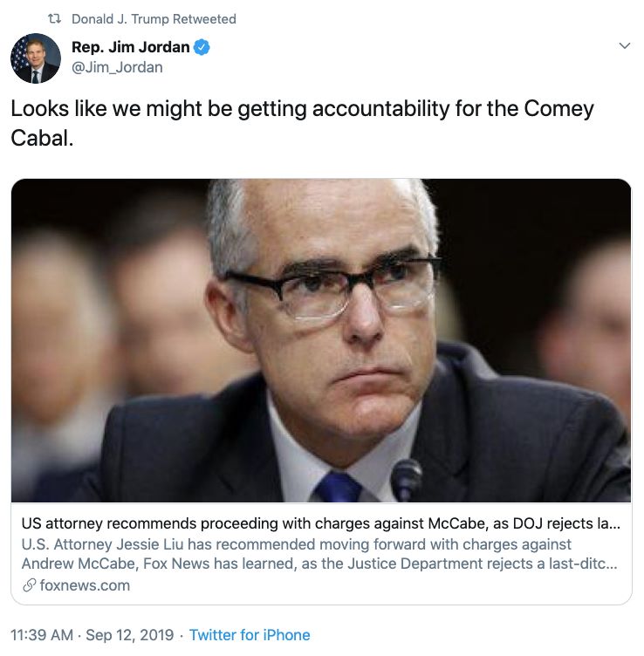Open the Twitter for iPhone source link

(x=250, y=635)
